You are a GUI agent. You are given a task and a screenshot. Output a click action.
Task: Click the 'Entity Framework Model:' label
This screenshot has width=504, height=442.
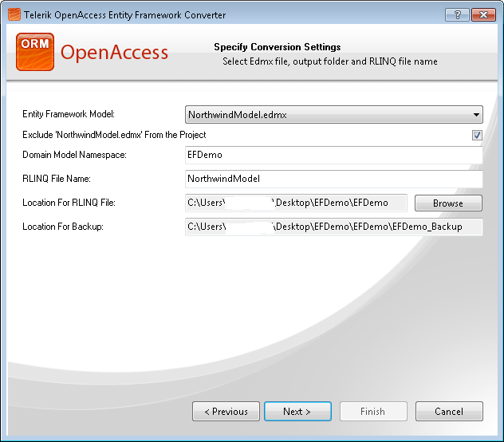(x=69, y=114)
